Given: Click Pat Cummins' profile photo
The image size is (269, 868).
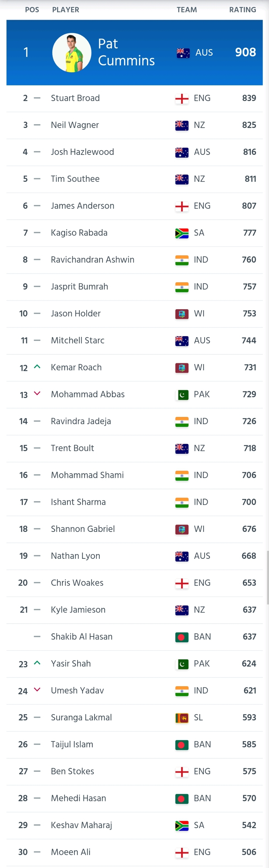Looking at the screenshot, I should [72, 53].
